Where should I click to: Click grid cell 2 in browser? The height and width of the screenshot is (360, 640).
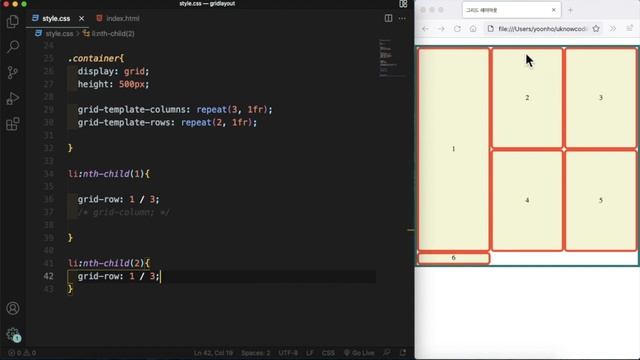coord(527,98)
